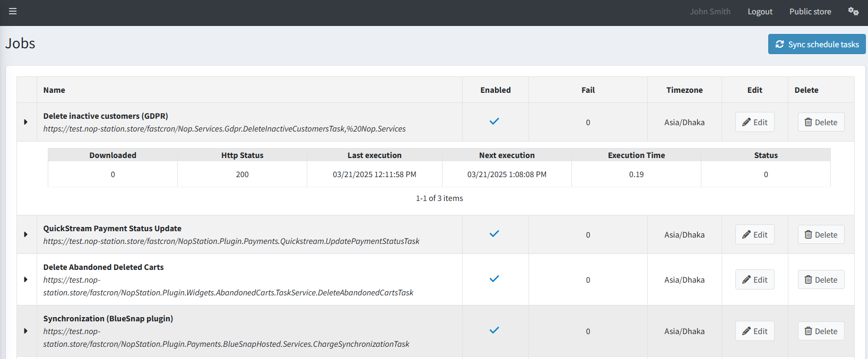
Task: Click the Status sub-table header
Action: click(x=766, y=155)
